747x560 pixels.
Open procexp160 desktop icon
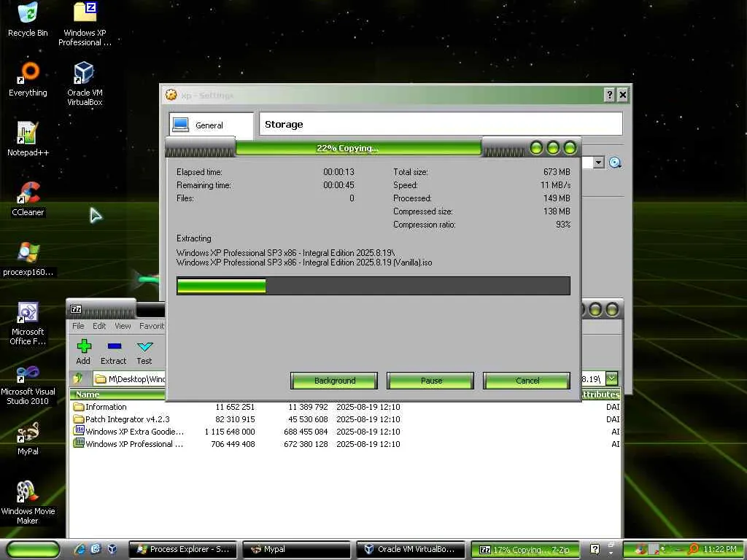28,259
